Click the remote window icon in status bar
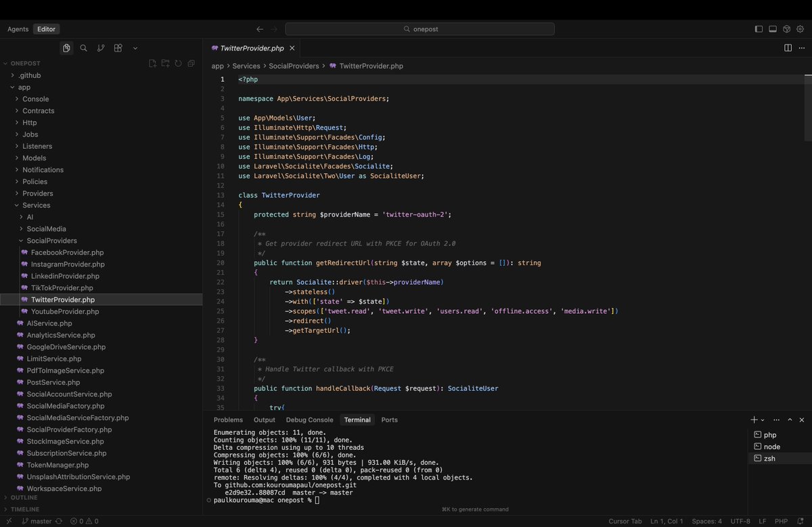The height and width of the screenshot is (527, 812). pyautogui.click(x=7, y=522)
